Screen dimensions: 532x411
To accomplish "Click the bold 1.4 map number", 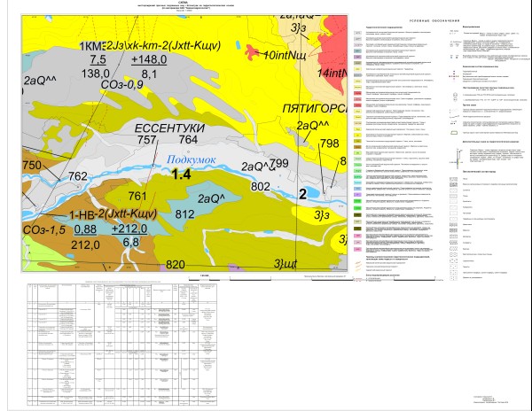I will point(181,174).
